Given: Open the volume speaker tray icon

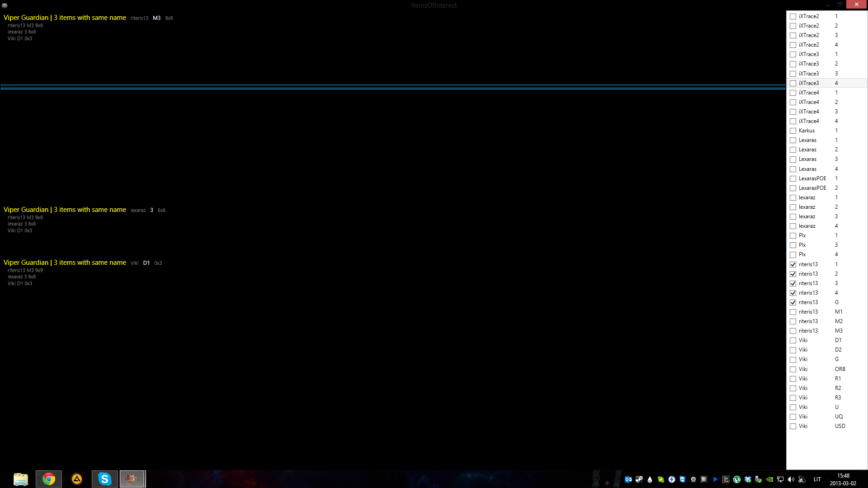Looking at the screenshot, I should (x=791, y=479).
